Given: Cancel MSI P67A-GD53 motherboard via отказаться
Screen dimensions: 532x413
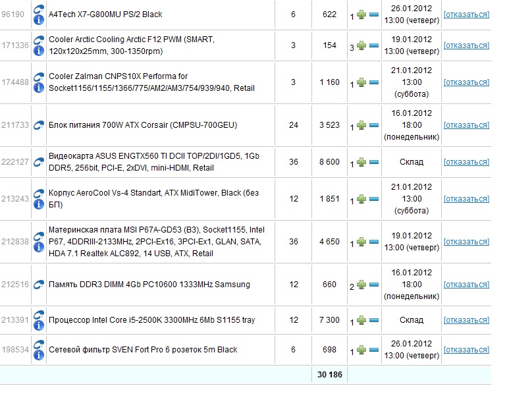Looking at the screenshot, I should [467, 242].
